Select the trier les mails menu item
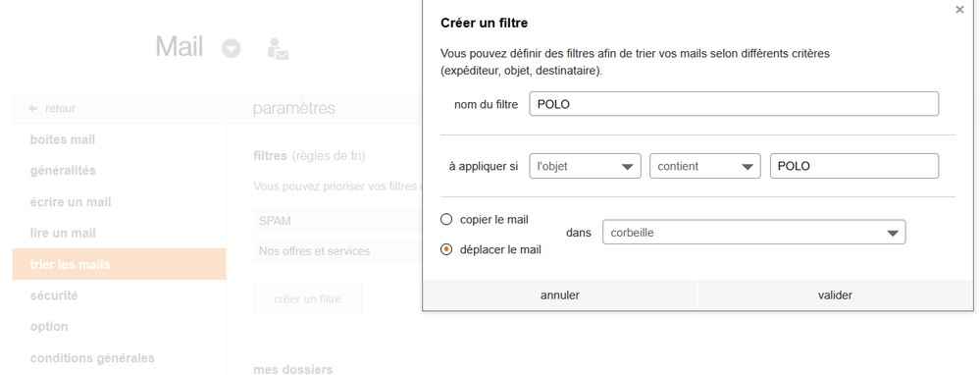The width and height of the screenshot is (980, 375). [119, 264]
